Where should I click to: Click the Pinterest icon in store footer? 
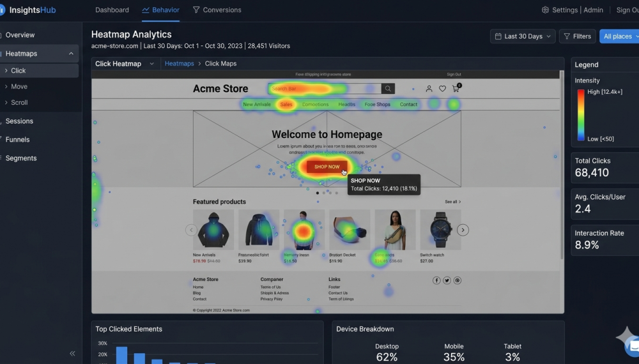[x=458, y=280]
